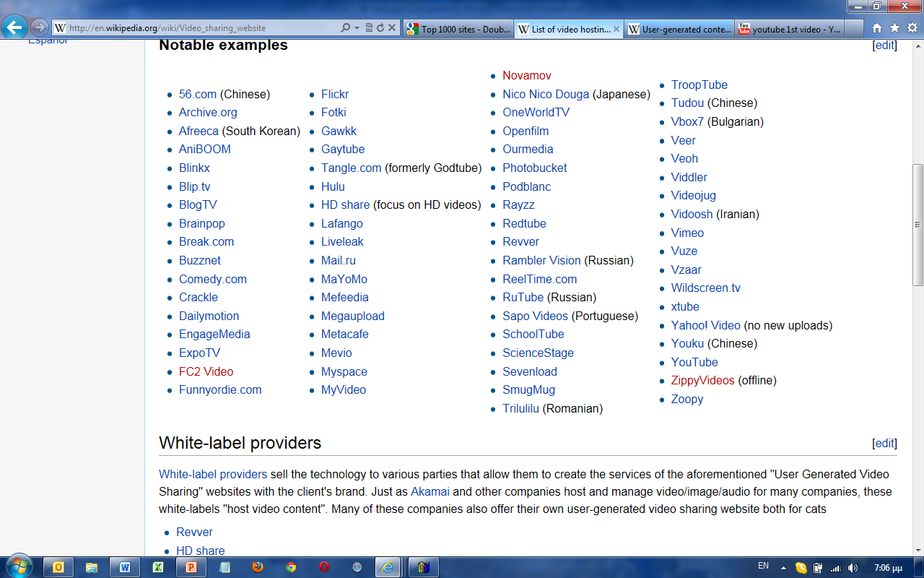Click the Español language link in sidebar
The width and height of the screenshot is (924, 578).
click(x=48, y=42)
